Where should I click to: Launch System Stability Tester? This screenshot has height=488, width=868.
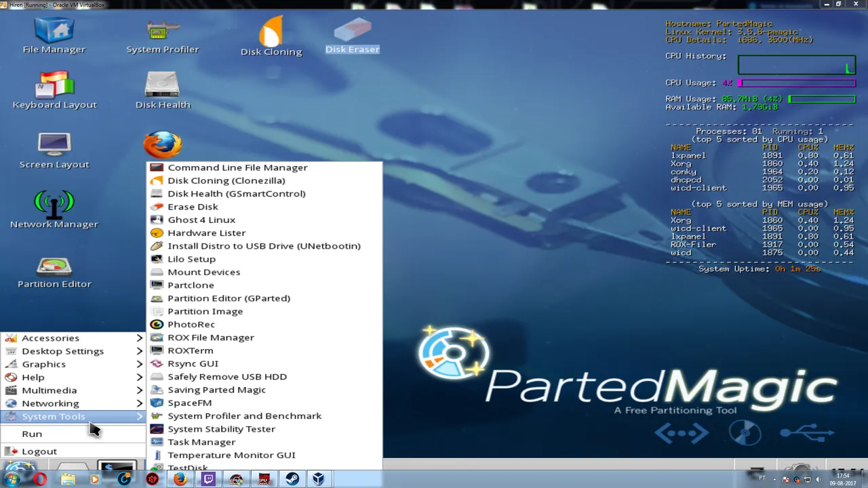pos(264,429)
